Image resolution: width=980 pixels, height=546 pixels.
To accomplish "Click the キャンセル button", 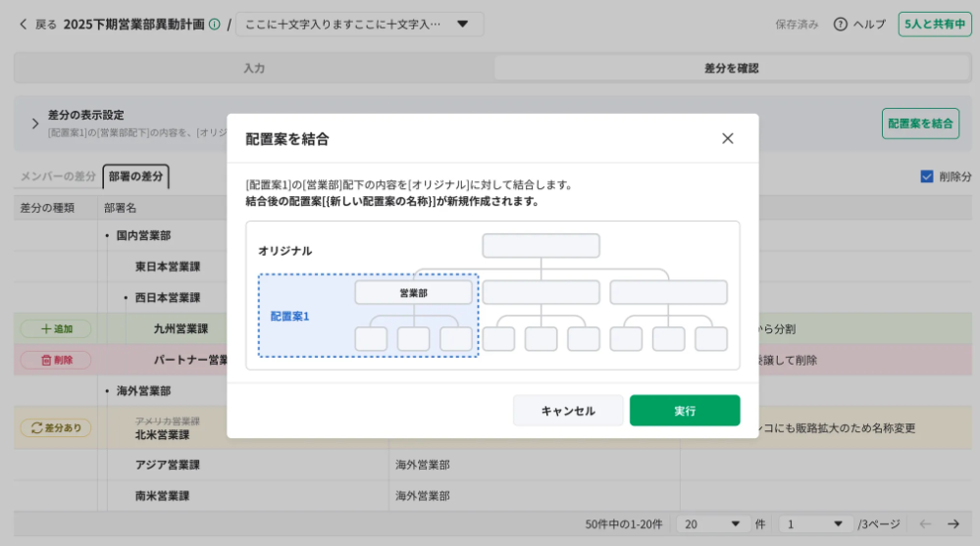I will [568, 411].
